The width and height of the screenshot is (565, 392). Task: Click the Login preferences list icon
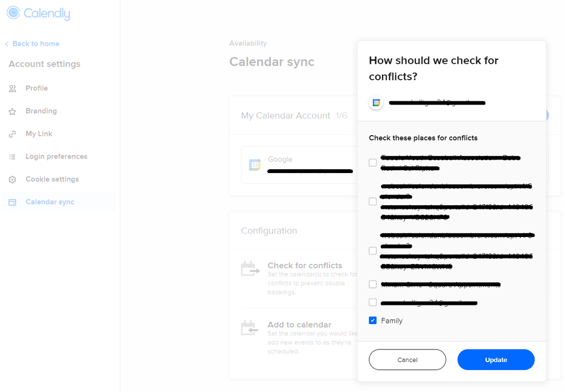(x=12, y=157)
